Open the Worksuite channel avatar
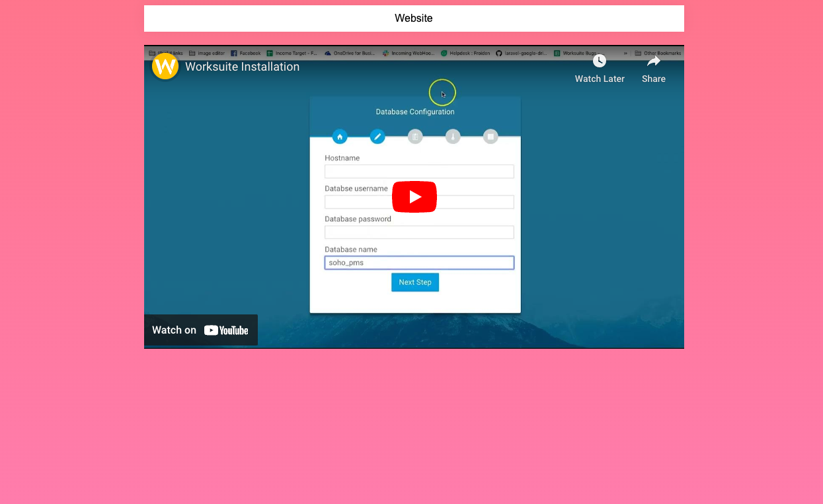Image resolution: width=823 pixels, height=504 pixels. click(x=165, y=66)
